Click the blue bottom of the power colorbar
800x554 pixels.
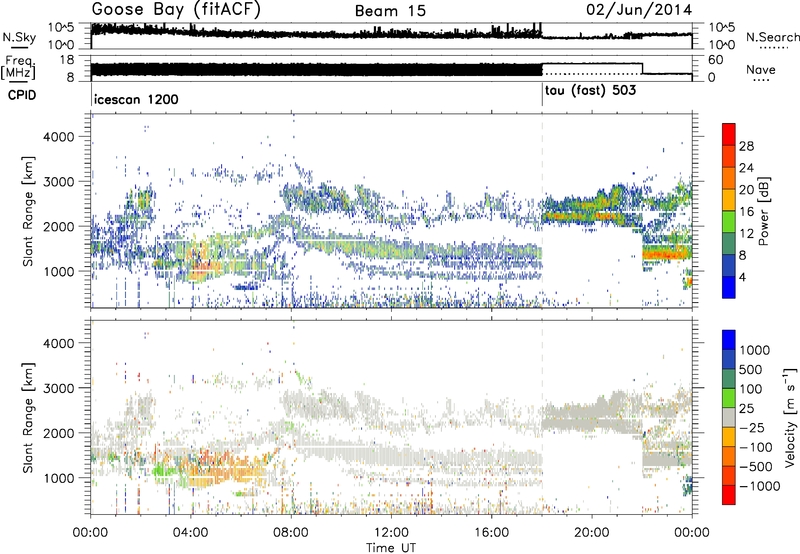729,287
